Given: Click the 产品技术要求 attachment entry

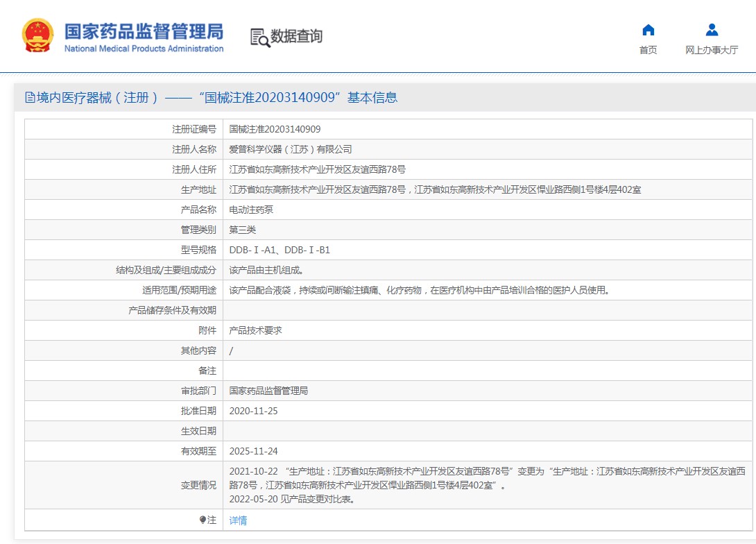Looking at the screenshot, I should coord(255,330).
